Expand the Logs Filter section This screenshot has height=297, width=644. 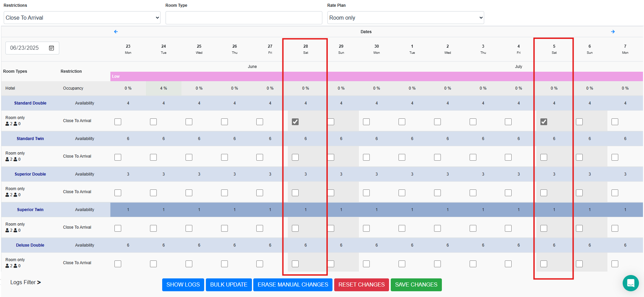coord(25,282)
